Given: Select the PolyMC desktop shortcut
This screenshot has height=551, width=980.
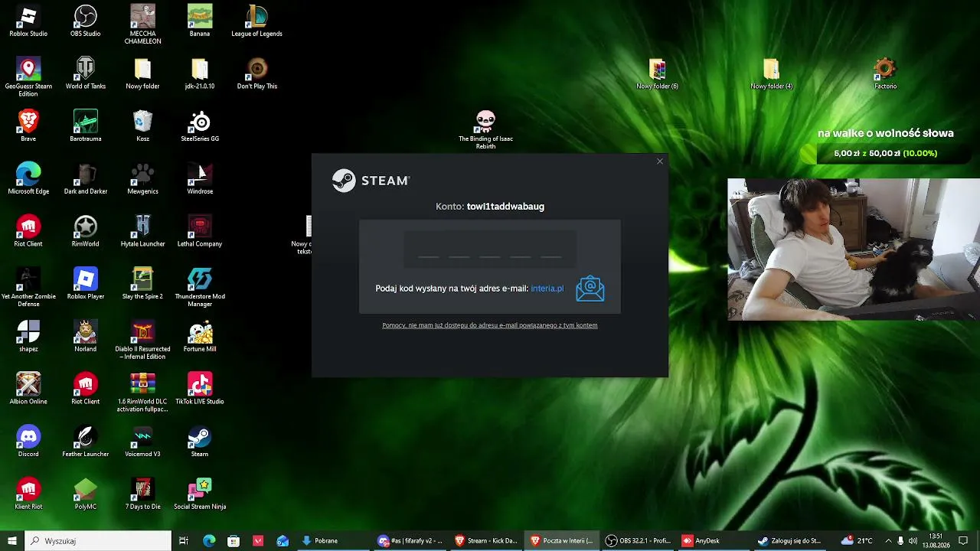Looking at the screenshot, I should pyautogui.click(x=85, y=494).
